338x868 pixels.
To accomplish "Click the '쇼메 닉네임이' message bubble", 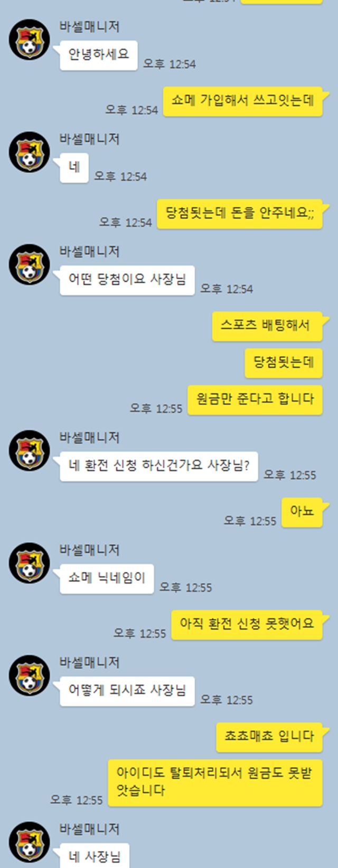I will (107, 579).
